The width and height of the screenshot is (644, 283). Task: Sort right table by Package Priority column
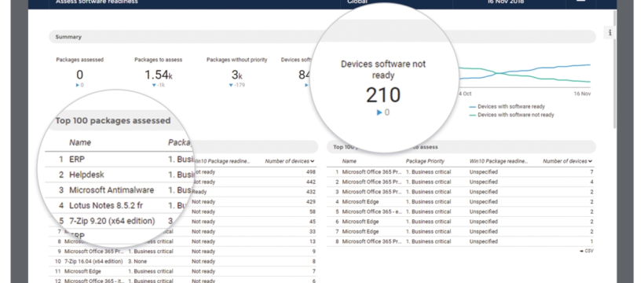[425, 161]
